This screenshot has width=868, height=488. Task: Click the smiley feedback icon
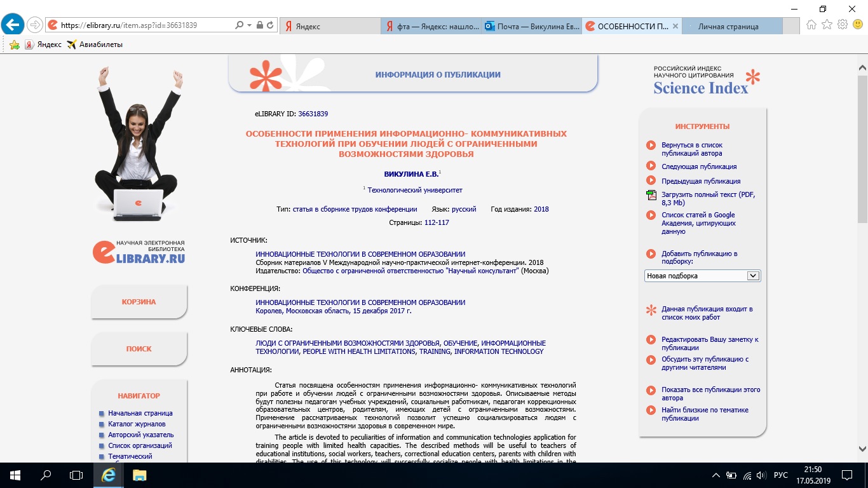[x=858, y=25]
